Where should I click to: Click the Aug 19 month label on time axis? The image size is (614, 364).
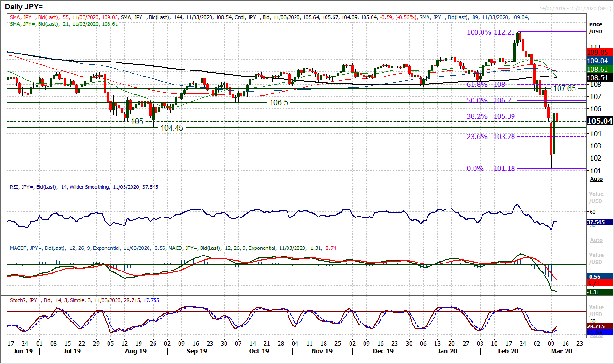(x=136, y=351)
